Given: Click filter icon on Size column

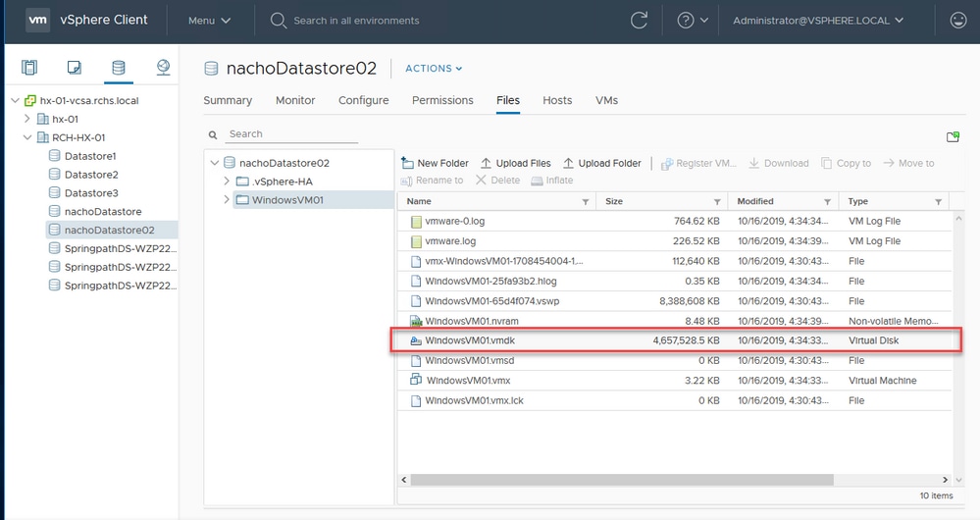Looking at the screenshot, I should (x=717, y=202).
